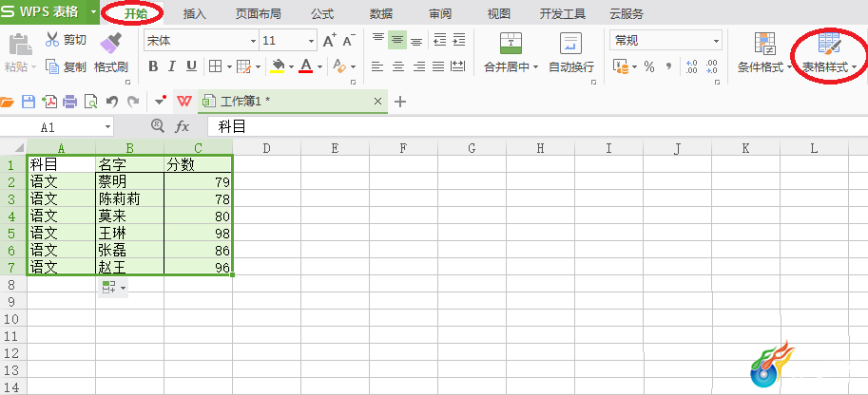Switch to the 审阅 ribbon tab
The image size is (868, 395).
point(440,14)
